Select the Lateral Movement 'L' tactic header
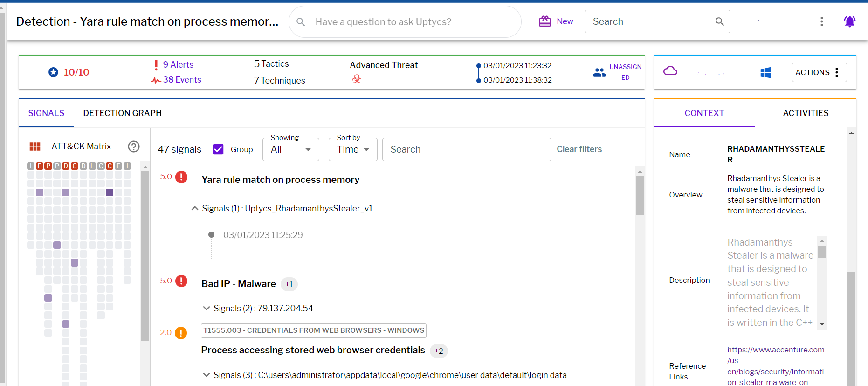Screen dimensions: 868x386 coord(92,166)
